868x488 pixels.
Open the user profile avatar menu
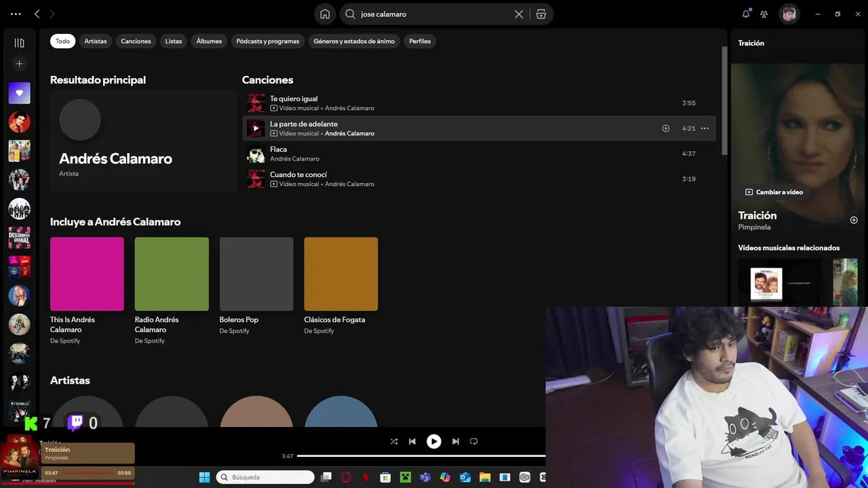tap(789, 14)
